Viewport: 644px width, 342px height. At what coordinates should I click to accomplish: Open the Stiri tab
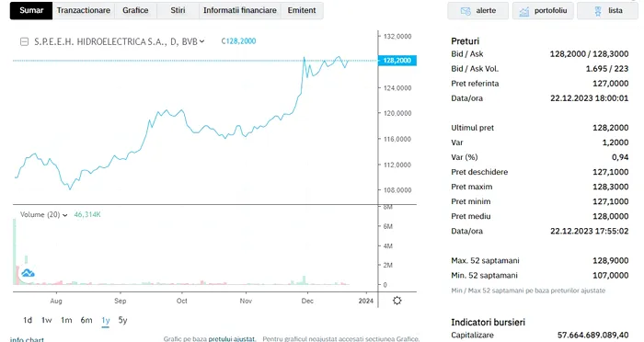[178, 10]
